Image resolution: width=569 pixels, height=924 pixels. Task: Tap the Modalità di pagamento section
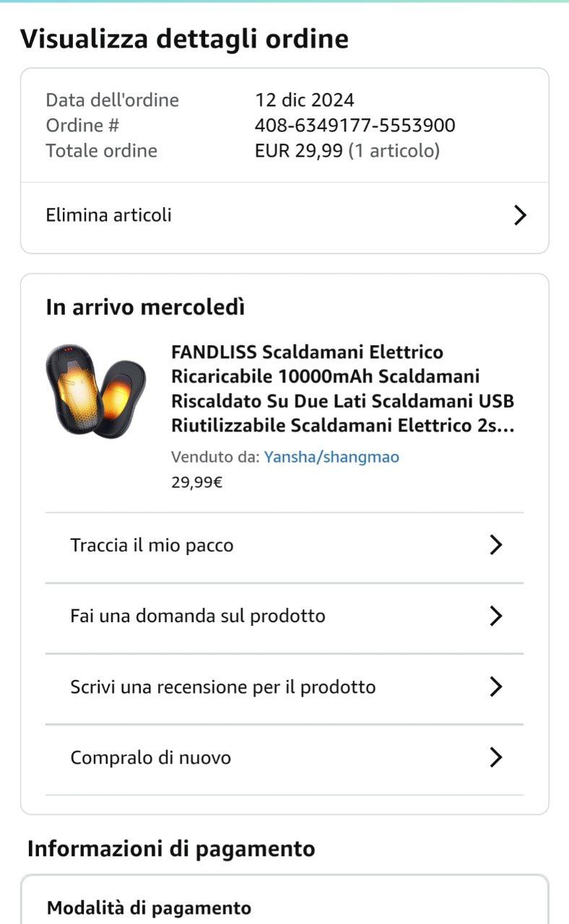149,908
